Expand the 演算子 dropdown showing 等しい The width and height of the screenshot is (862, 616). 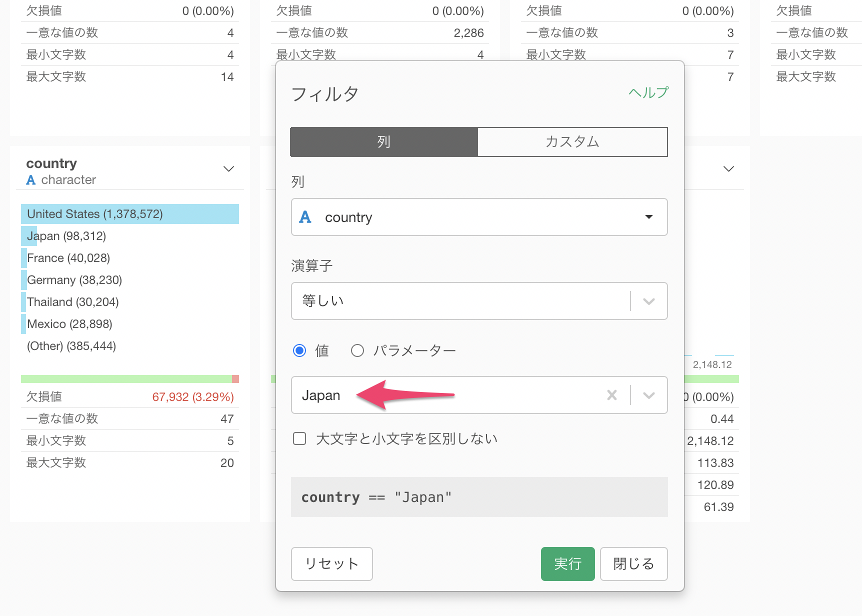479,301
